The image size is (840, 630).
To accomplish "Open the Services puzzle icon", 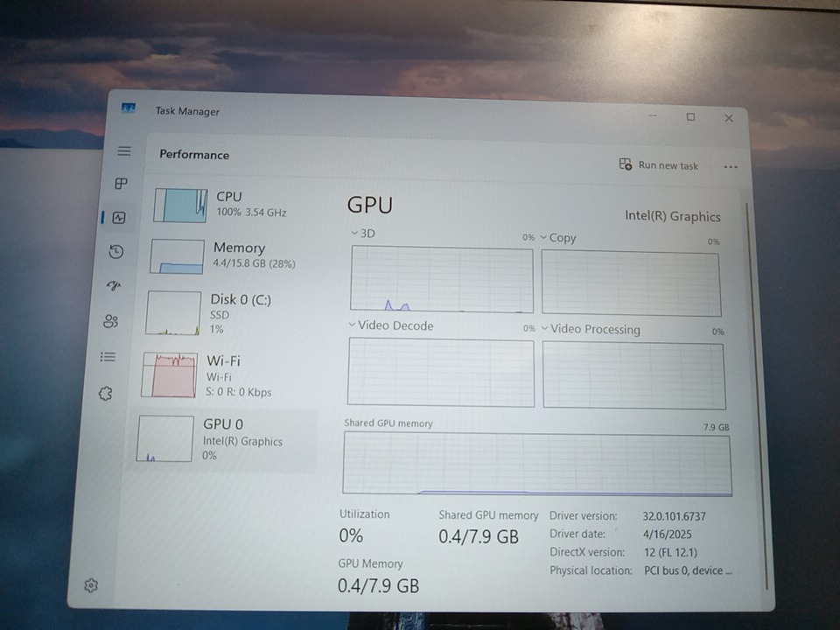I will coord(105,394).
